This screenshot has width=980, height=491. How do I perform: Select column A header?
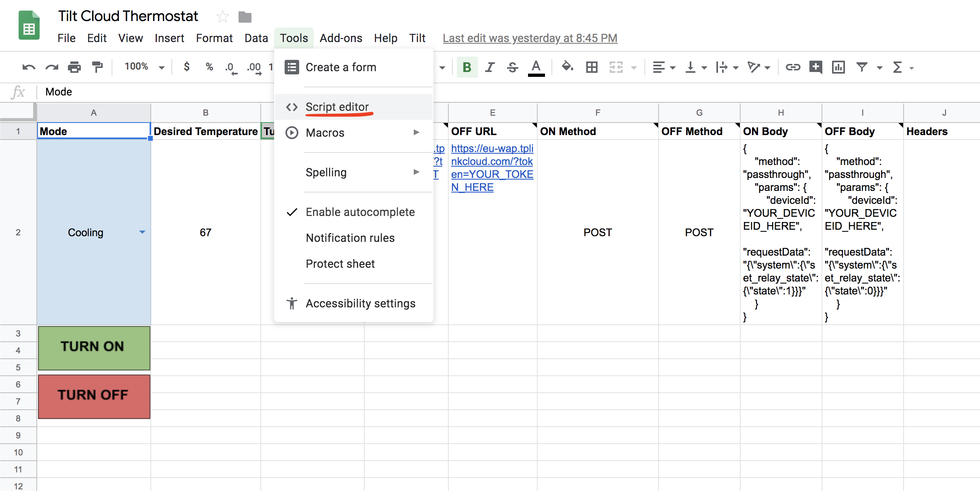click(x=94, y=113)
